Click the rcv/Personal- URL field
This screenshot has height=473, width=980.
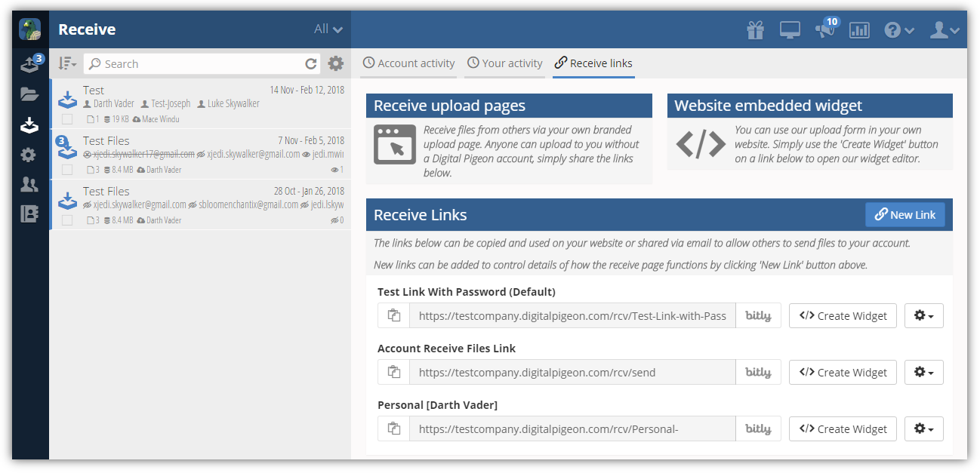(x=572, y=429)
